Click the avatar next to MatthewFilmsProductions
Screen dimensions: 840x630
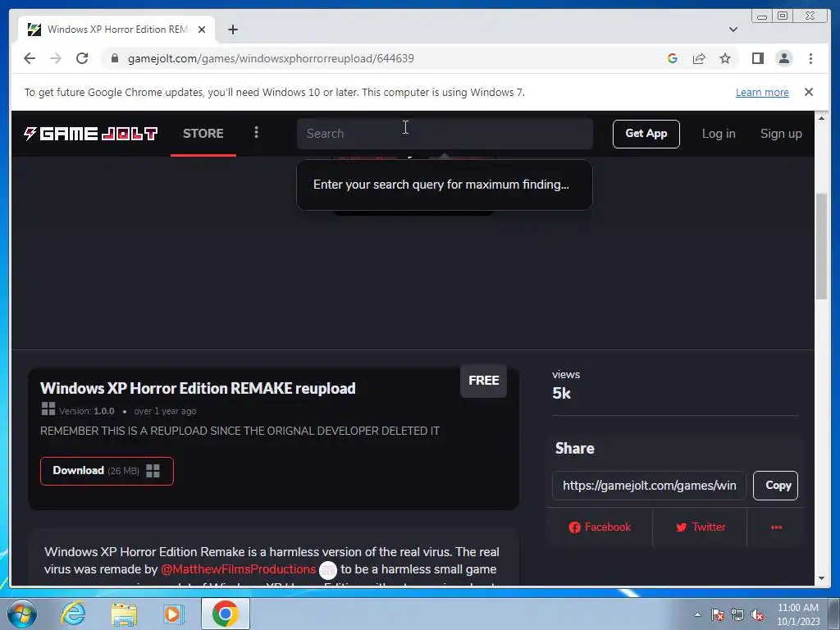(328, 570)
